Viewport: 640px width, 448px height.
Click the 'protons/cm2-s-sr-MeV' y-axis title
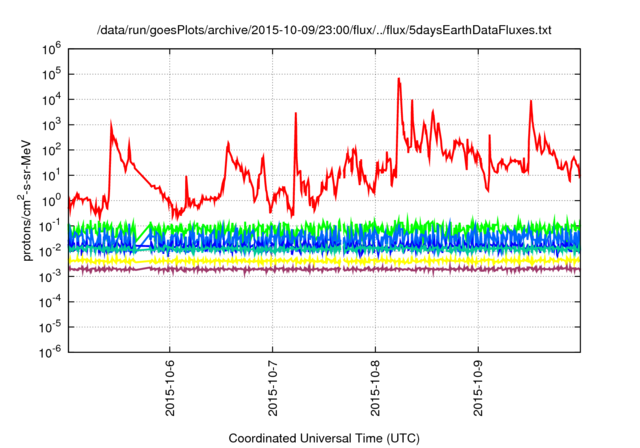pyautogui.click(x=25, y=200)
